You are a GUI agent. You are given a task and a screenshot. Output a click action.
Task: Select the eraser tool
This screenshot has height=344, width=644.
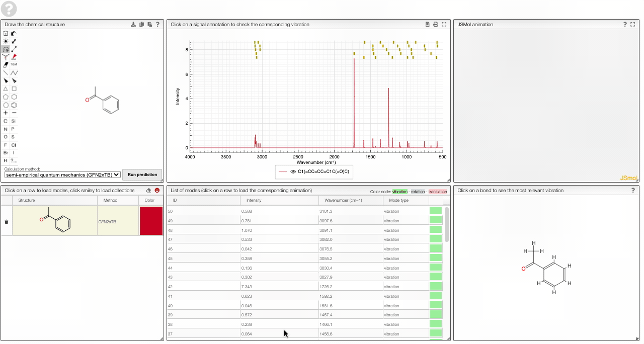coord(6,64)
